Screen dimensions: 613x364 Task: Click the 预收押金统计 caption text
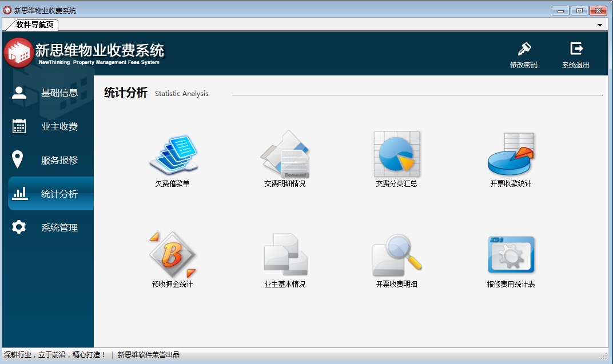click(173, 285)
